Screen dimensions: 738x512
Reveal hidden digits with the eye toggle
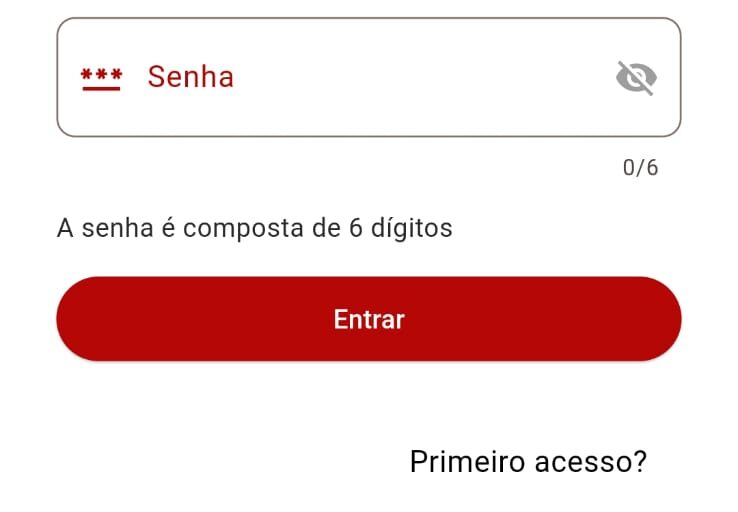(636, 77)
